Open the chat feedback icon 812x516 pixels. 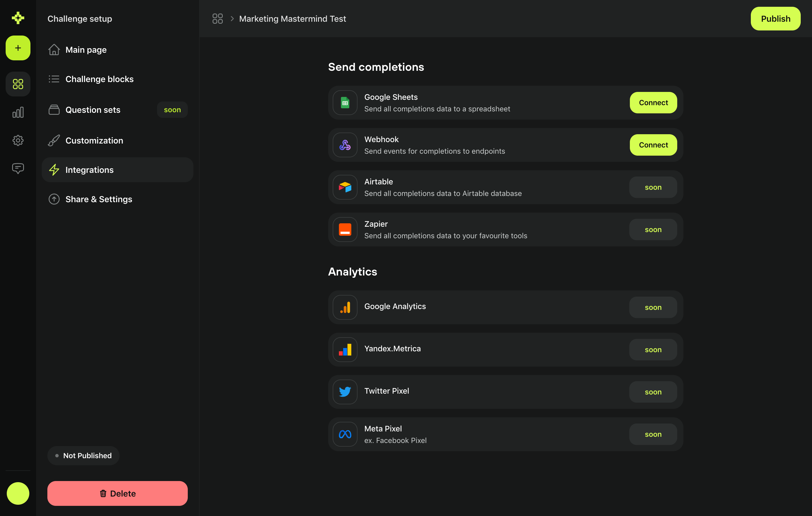18,168
